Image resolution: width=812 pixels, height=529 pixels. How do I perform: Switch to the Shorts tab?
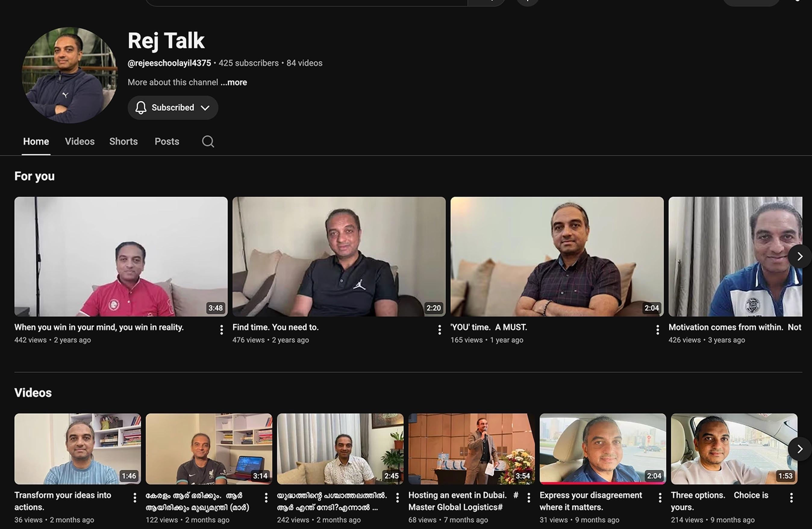[x=123, y=141]
